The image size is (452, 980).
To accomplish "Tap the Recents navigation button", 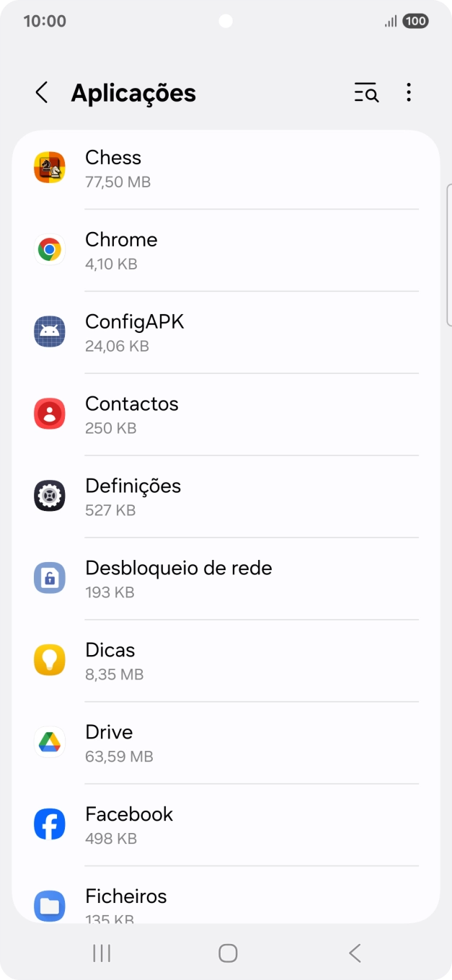I will (x=101, y=952).
